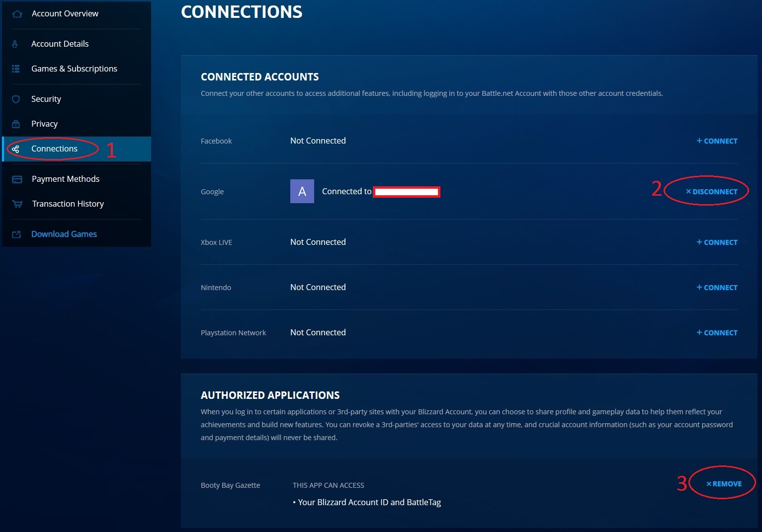Click the Account Details person icon

point(15,44)
